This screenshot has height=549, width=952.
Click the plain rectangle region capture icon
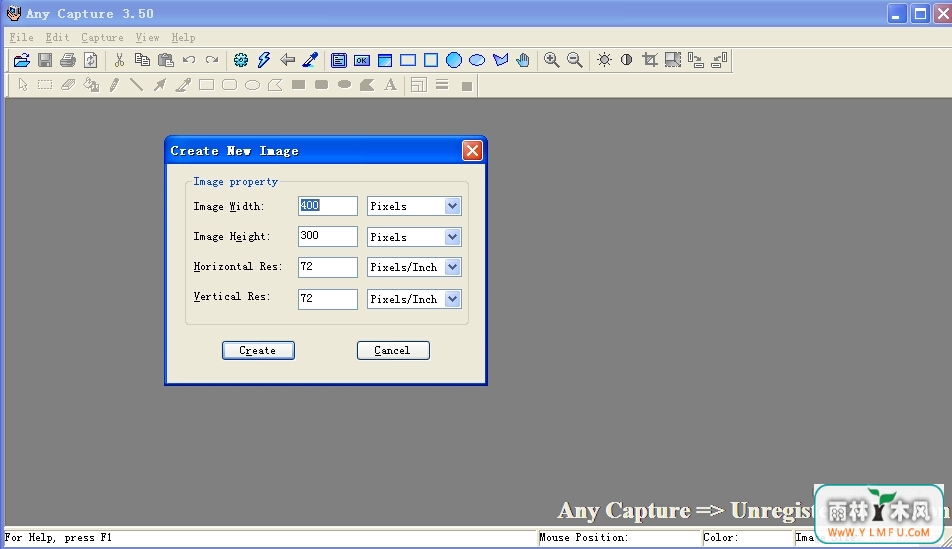coord(408,60)
